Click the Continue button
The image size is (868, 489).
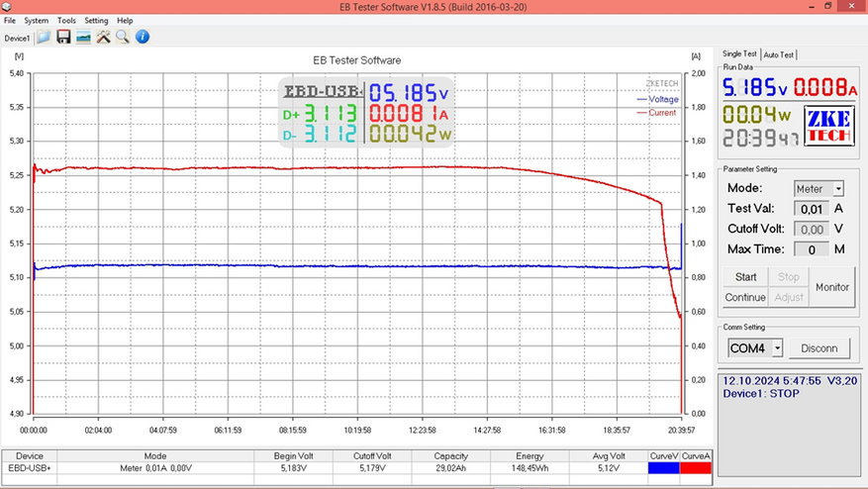pos(745,297)
